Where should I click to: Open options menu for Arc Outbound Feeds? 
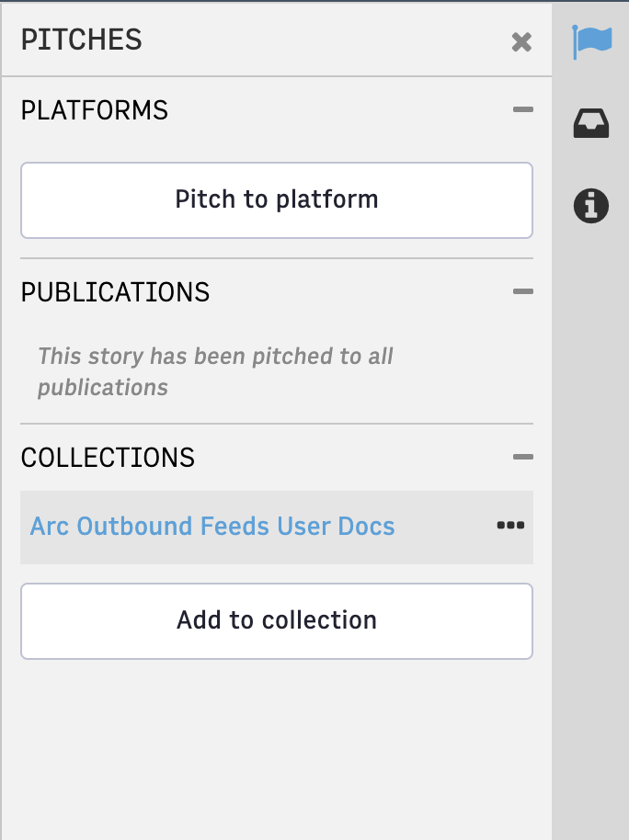(x=510, y=525)
